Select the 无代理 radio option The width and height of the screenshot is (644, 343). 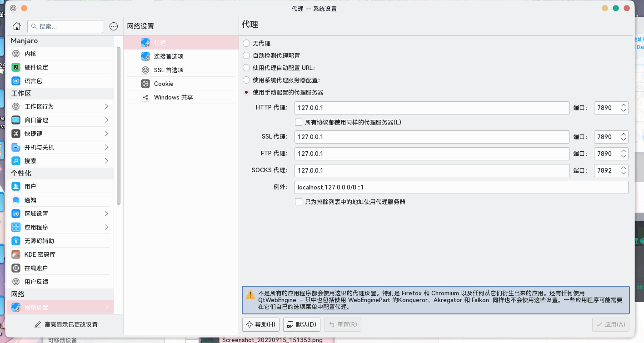click(246, 43)
